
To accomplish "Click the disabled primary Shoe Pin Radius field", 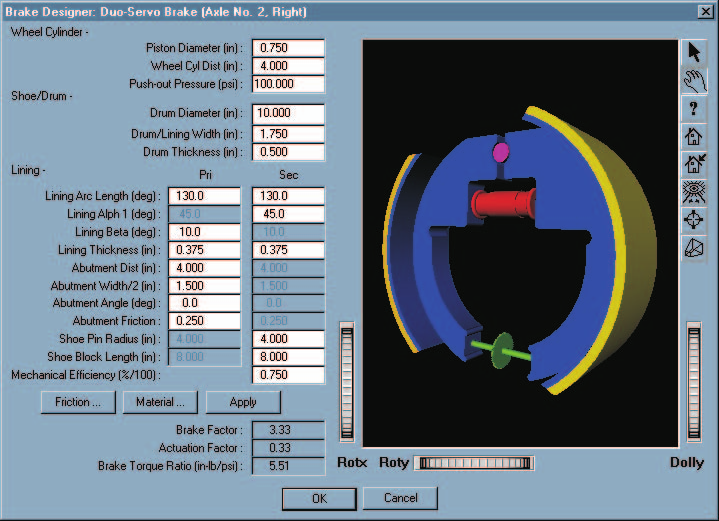I will tap(205, 339).
